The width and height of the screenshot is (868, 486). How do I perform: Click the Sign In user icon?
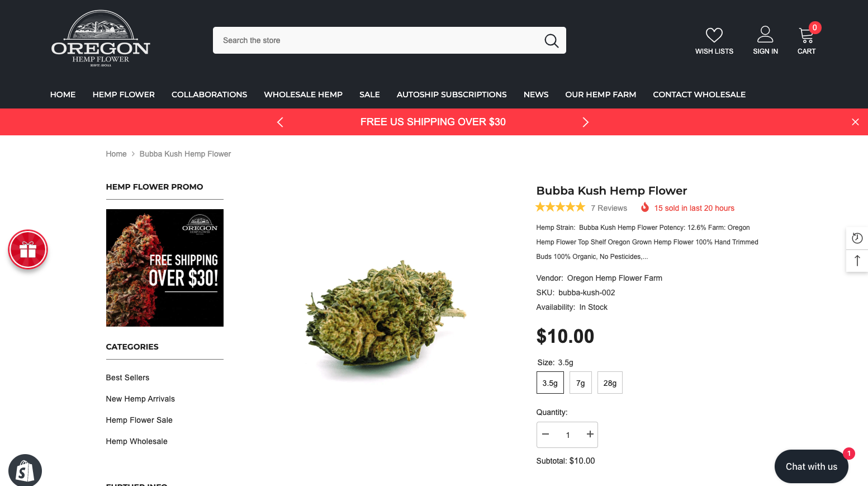(x=765, y=34)
